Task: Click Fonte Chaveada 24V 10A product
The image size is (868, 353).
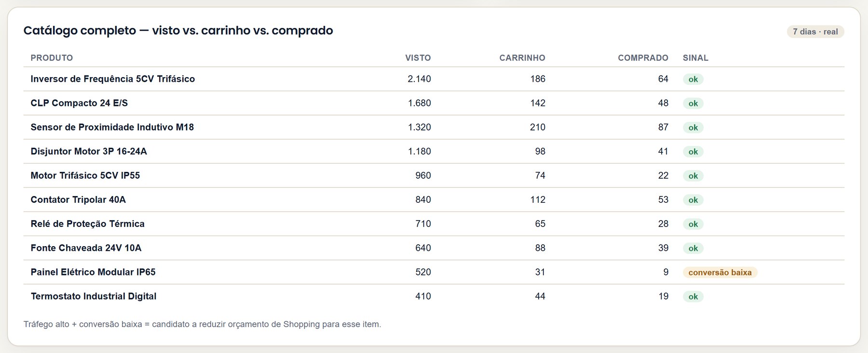Action: (86, 248)
